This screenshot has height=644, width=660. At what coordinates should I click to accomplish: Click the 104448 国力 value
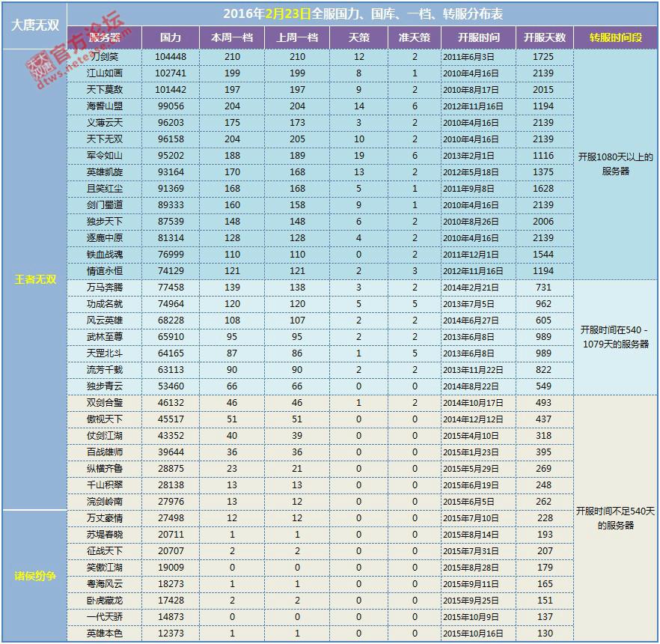[171, 57]
